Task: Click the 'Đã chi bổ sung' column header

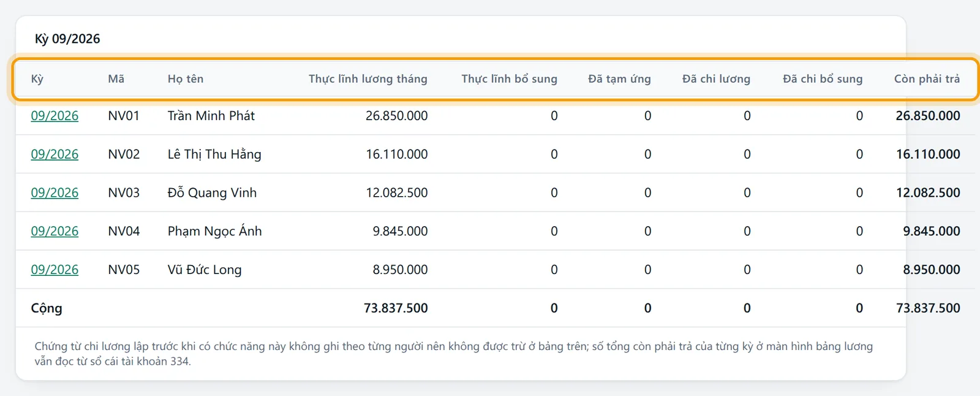Action: [x=823, y=79]
